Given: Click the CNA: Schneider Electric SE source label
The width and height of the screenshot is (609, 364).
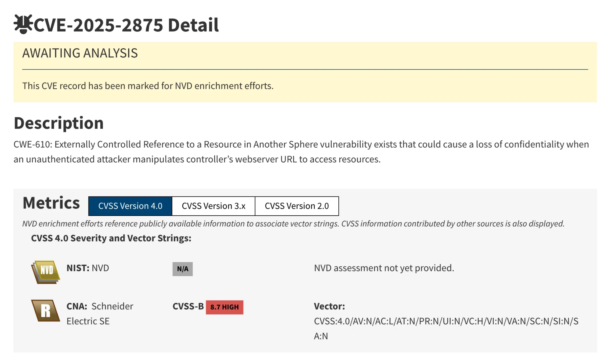Looking at the screenshot, I should (x=100, y=313).
